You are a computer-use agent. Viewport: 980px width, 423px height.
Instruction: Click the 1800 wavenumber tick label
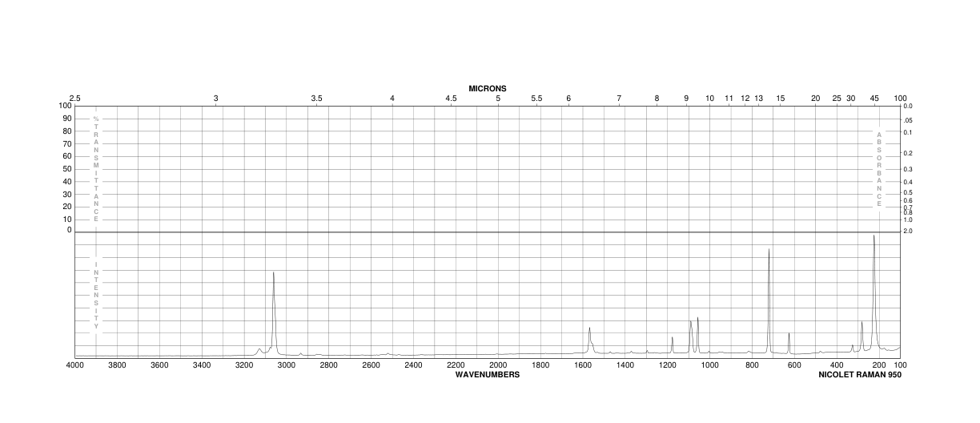(x=540, y=365)
